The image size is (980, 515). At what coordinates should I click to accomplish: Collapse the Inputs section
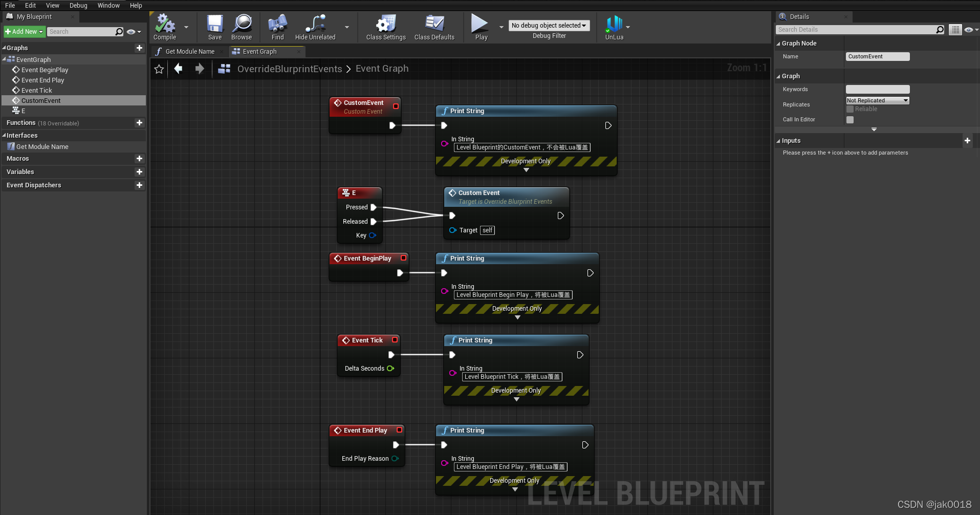pyautogui.click(x=778, y=141)
